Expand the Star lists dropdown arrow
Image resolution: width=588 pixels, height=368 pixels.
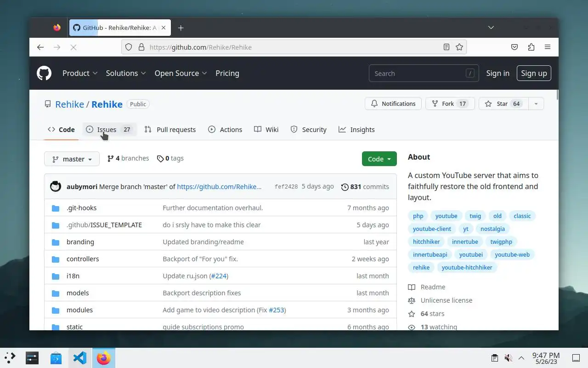pos(536,103)
